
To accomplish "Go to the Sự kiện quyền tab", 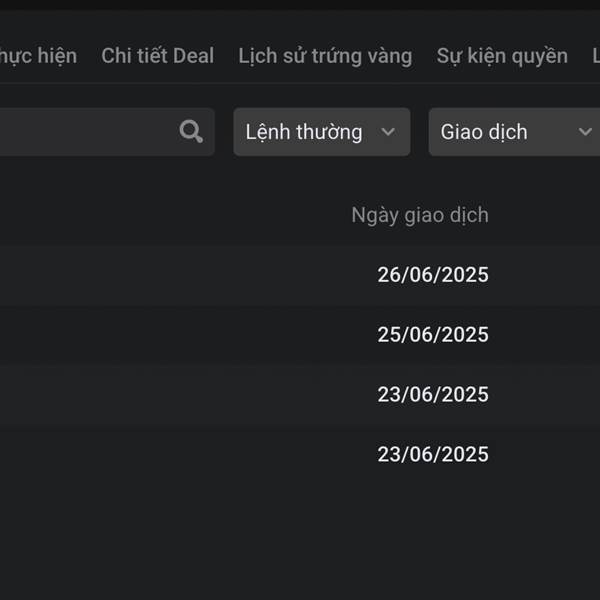I will point(502,56).
